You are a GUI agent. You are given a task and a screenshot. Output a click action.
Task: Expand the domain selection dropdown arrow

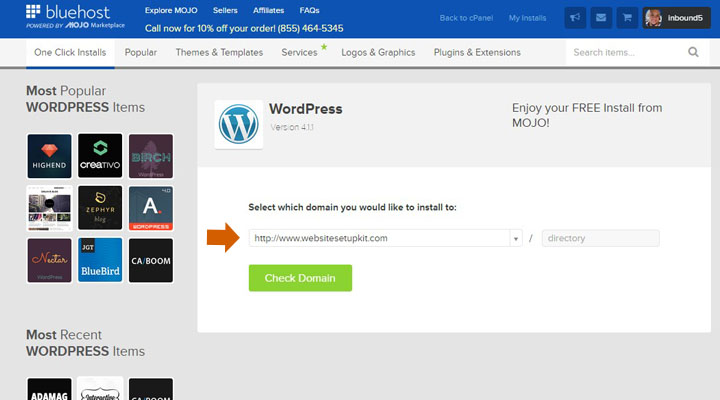[x=516, y=238]
